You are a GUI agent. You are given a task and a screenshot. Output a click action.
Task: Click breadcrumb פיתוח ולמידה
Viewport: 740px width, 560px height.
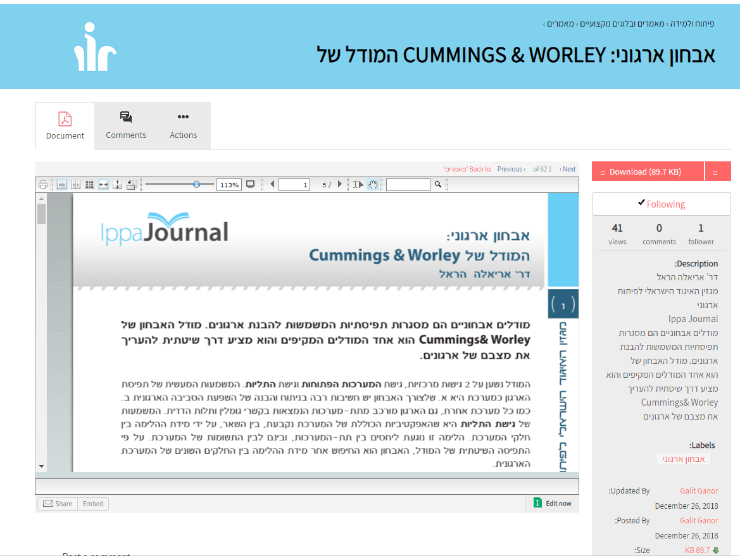[x=693, y=23]
